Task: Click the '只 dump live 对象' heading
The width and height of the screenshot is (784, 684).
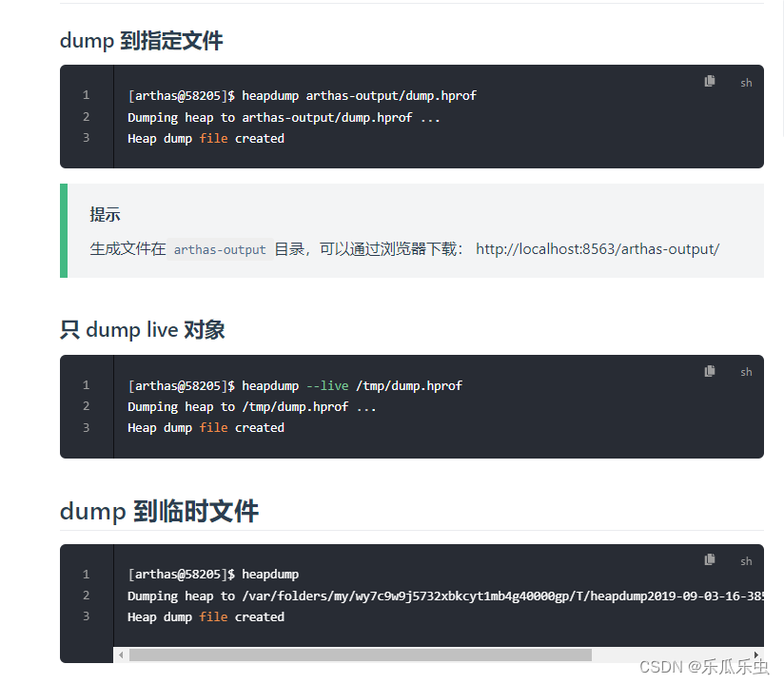Action: (142, 330)
